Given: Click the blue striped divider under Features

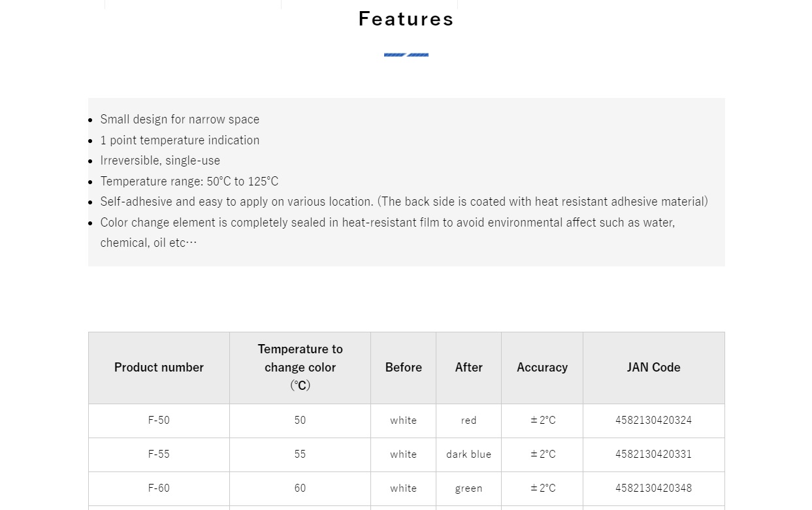Looking at the screenshot, I should (406, 55).
